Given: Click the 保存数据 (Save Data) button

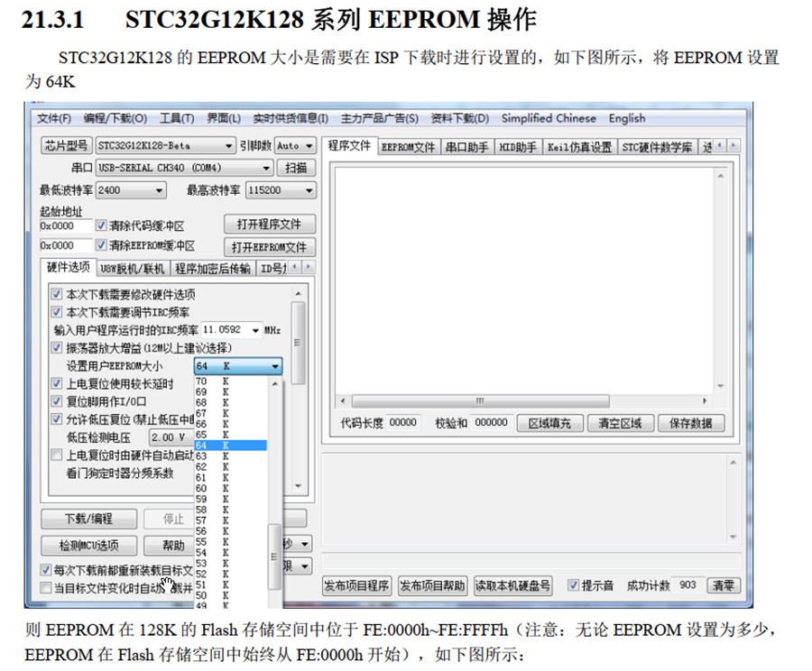Looking at the screenshot, I should (x=692, y=424).
